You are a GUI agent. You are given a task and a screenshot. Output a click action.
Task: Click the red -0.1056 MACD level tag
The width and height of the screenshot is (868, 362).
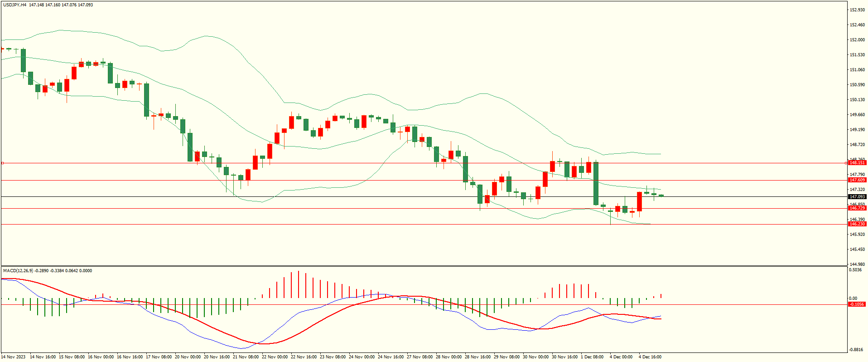coord(857,304)
